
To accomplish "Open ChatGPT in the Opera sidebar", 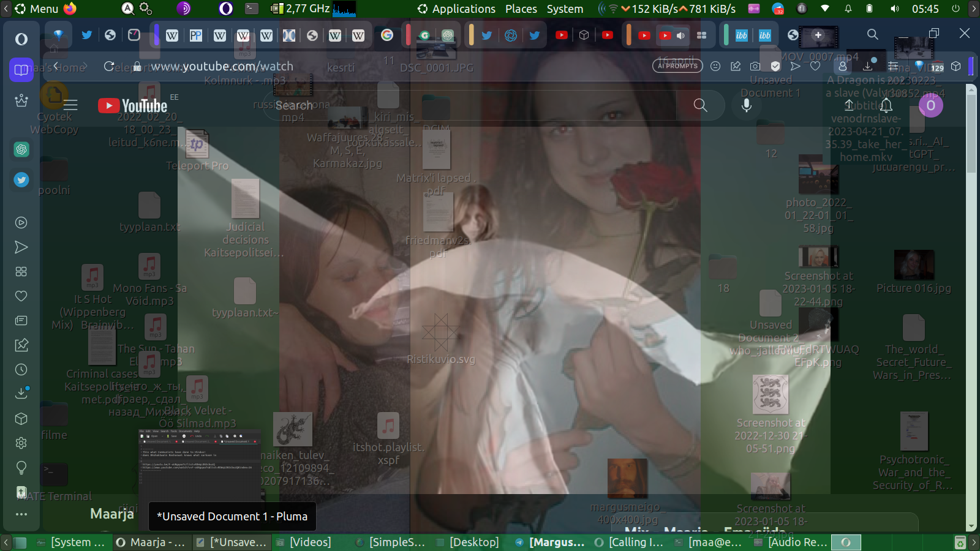I will pyautogui.click(x=21, y=149).
